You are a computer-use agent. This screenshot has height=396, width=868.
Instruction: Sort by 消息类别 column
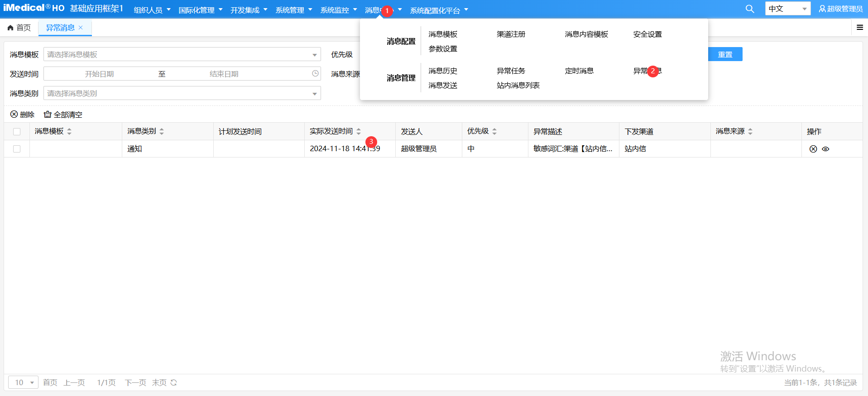(x=162, y=131)
